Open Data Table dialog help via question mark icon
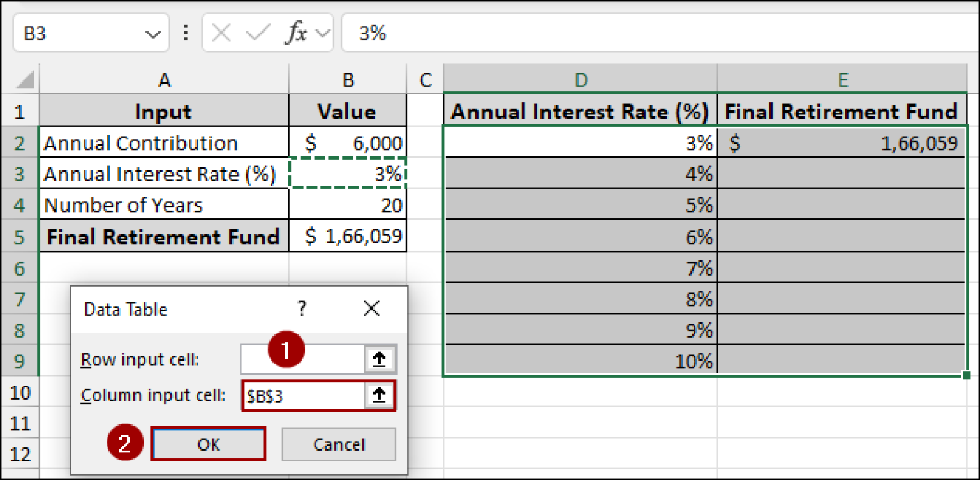The height and width of the screenshot is (480, 980). (301, 309)
